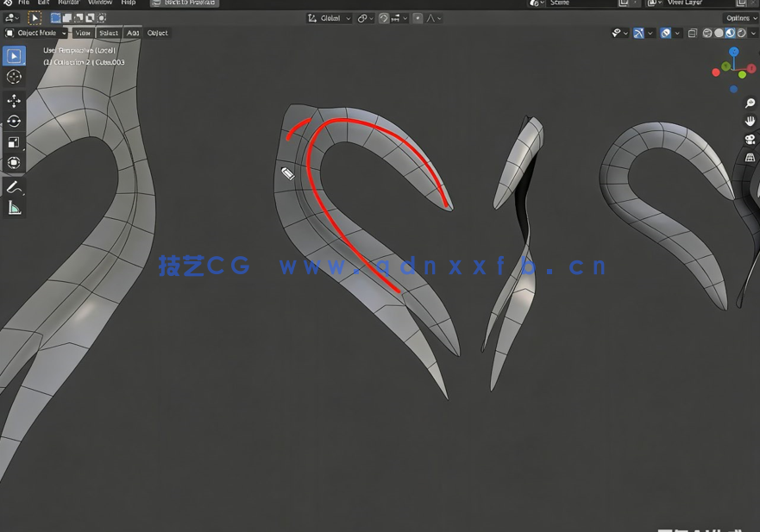Activate the Measure tool
The width and height of the screenshot is (760, 532).
point(13,208)
